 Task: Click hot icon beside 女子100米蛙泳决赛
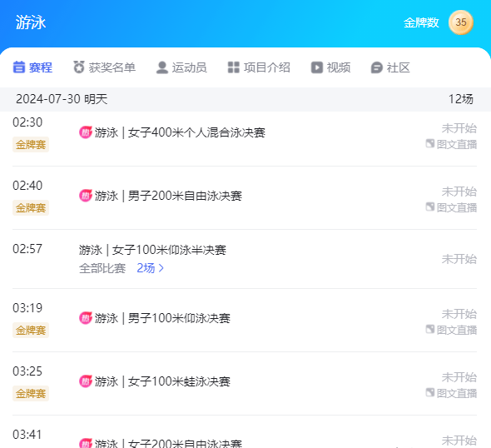[86, 381]
